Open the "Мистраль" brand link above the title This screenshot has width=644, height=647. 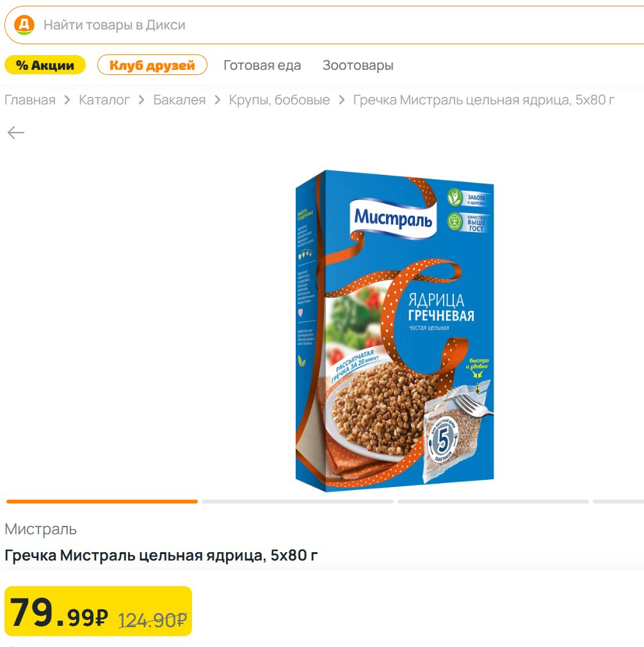click(x=41, y=529)
